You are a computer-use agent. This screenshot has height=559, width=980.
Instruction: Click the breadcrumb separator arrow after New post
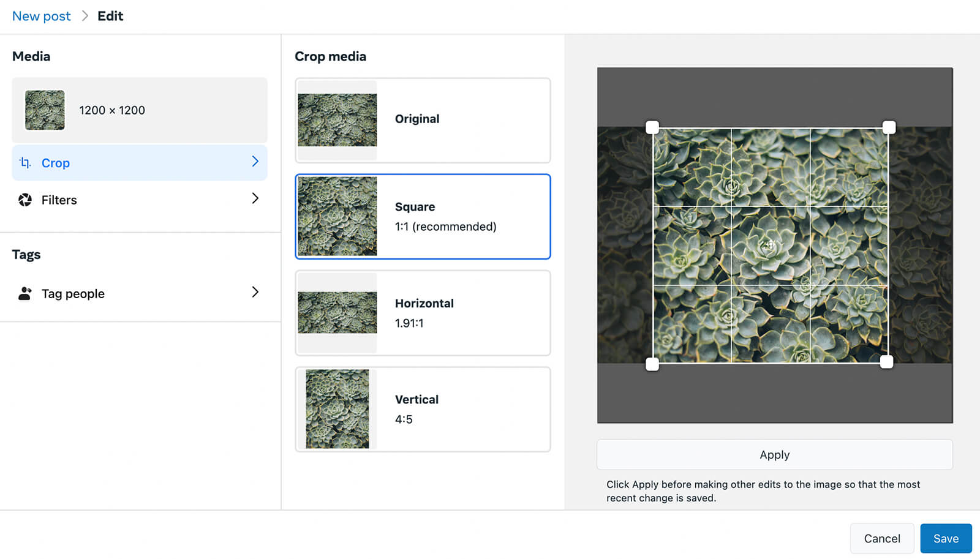(85, 16)
